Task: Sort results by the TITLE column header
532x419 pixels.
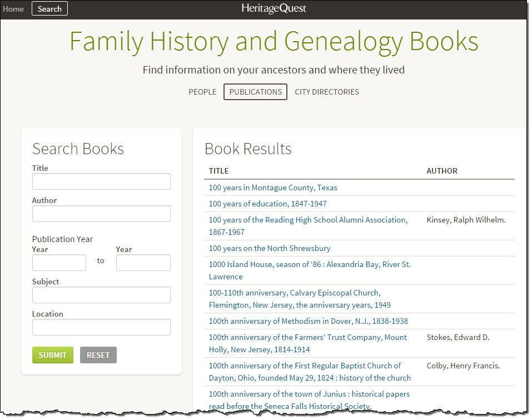Action: (218, 171)
